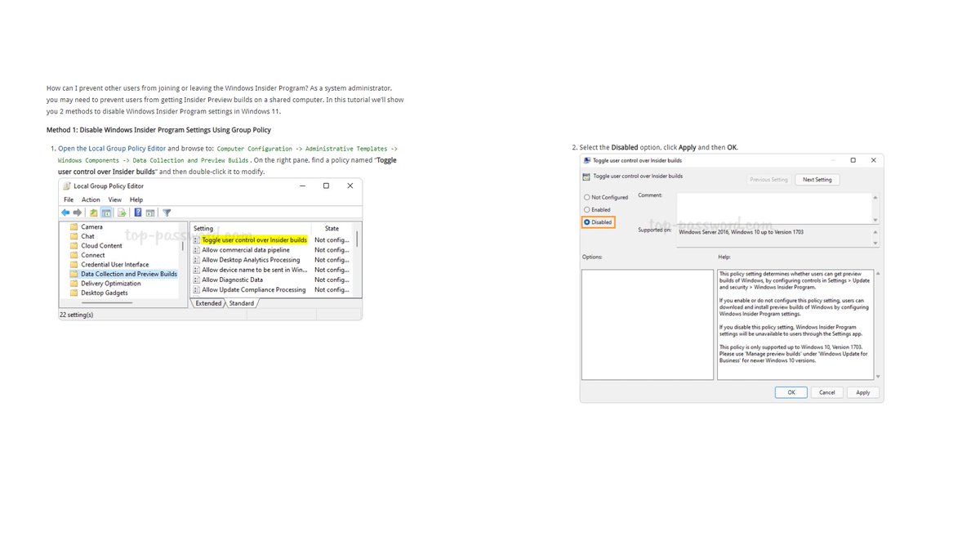Click the policy icon beside Allow commercial data pipeline
This screenshot has width=980, height=555.
click(196, 250)
